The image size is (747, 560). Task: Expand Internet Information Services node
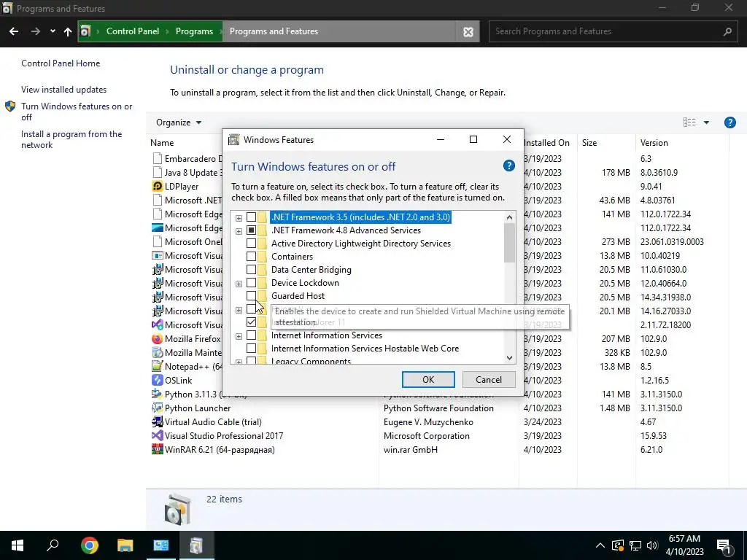pos(239,337)
